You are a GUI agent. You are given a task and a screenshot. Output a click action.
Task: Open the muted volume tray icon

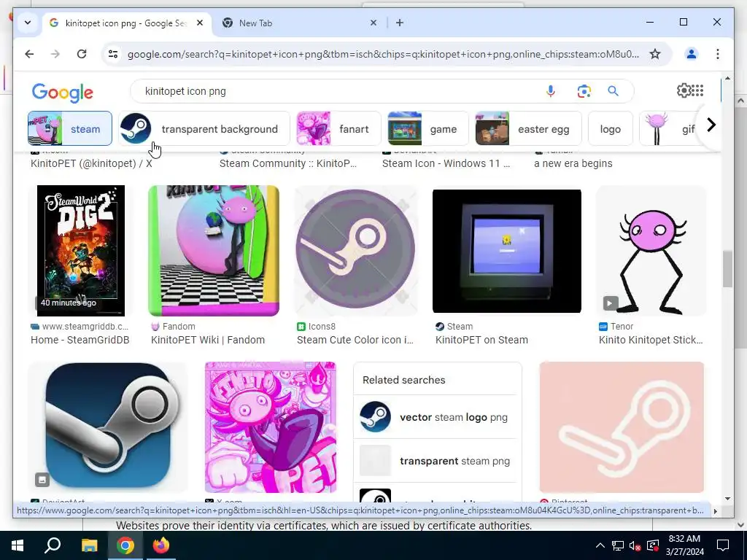pos(635,545)
